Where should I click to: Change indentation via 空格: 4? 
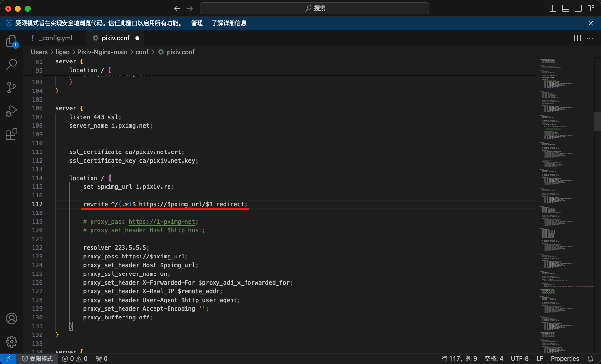(494, 359)
